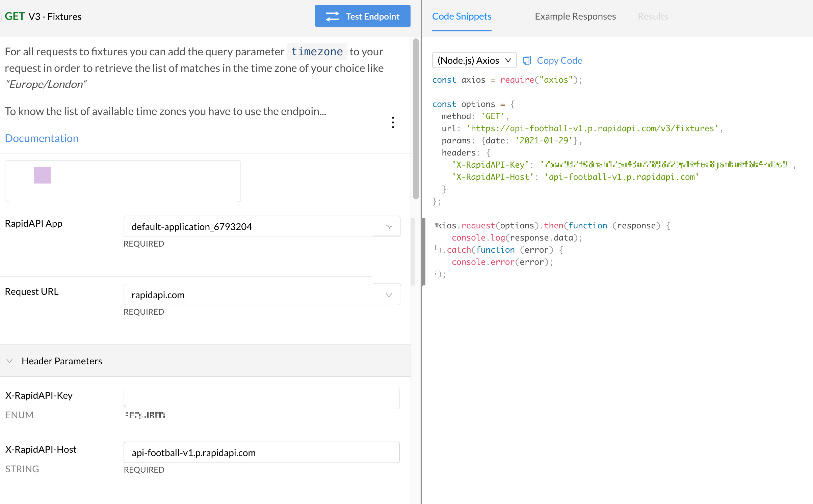Switch to the Example Responses tab
Image resolution: width=813 pixels, height=504 pixels.
[575, 16]
